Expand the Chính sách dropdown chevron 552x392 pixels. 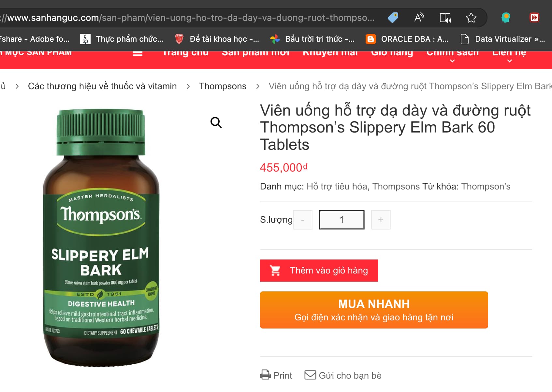click(452, 61)
